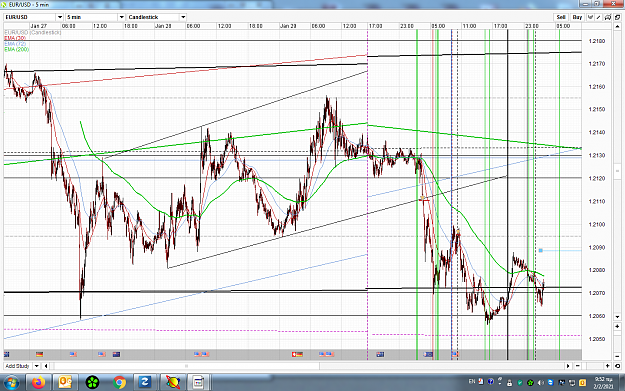625x391 pixels.
Task: Click the scroll left arrow on time scrollbar
Action: [x=46, y=366]
